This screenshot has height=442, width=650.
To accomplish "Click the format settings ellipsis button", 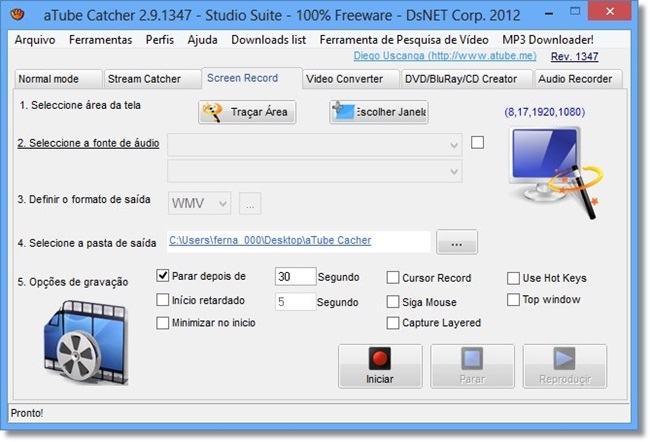I will coord(250,204).
